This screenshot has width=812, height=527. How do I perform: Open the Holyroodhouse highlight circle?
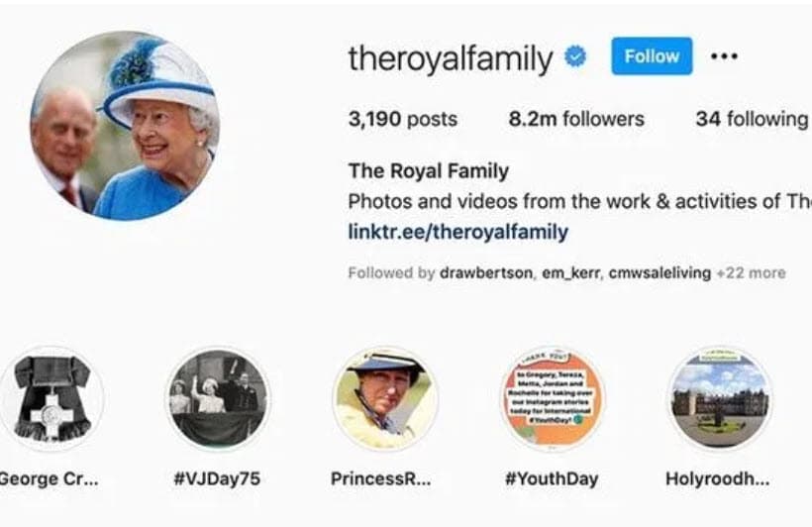point(719,398)
